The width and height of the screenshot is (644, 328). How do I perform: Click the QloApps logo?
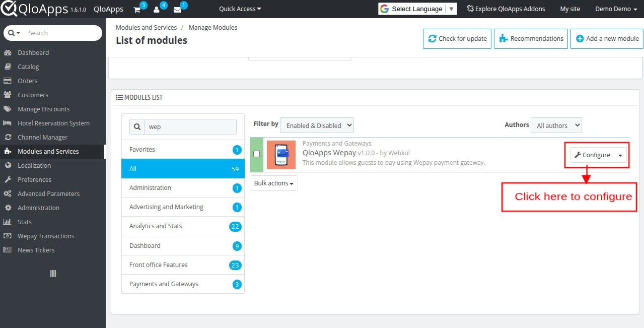click(34, 9)
